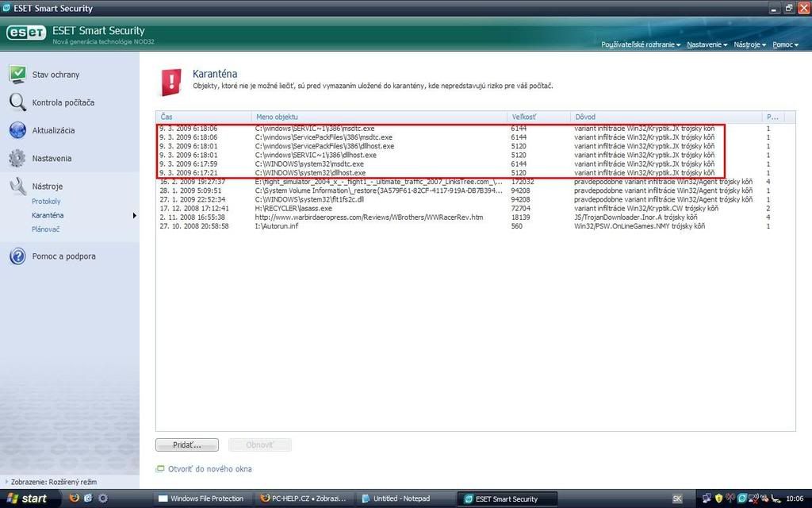Click the variant infiltrácie Win32/Kryptik.CW reason
This screenshot has height=508, width=812.
coord(646,209)
